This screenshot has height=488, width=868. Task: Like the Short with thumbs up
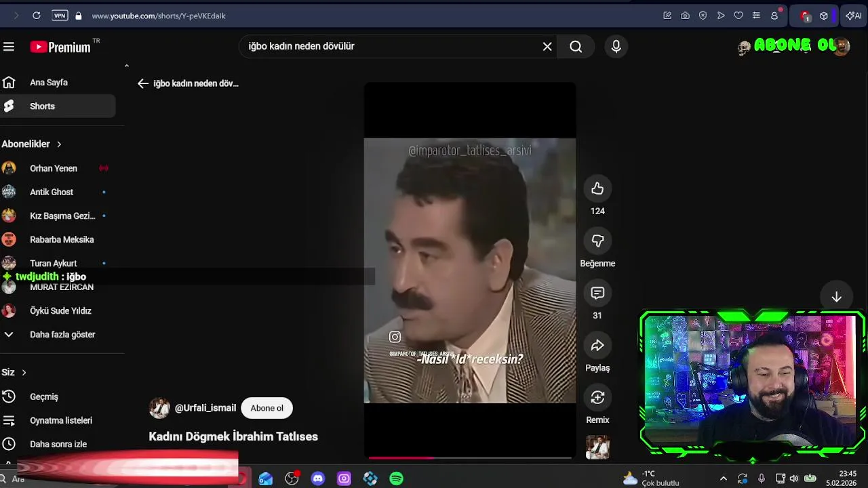[597, 188]
